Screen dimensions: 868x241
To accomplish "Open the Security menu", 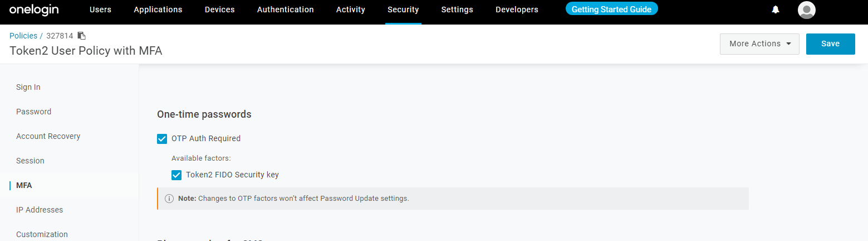I will 403,9.
